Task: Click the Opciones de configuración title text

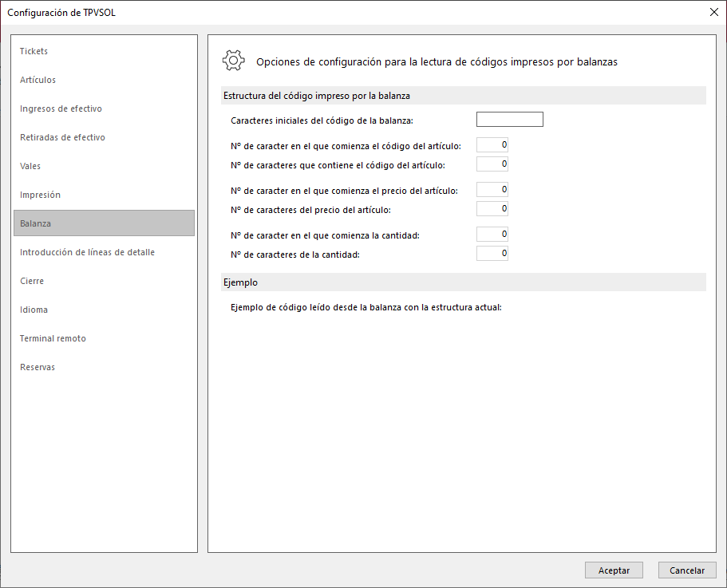Action: click(437, 62)
